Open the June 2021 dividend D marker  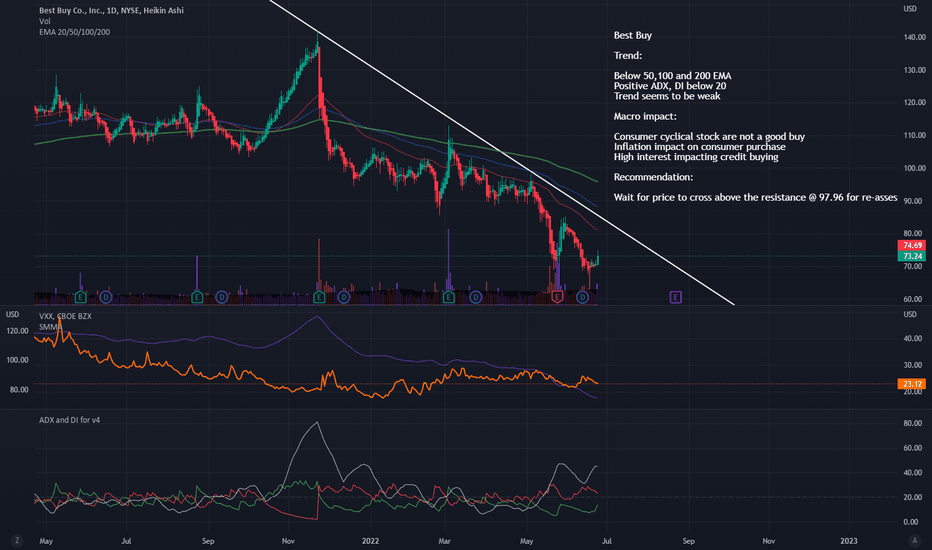106,297
